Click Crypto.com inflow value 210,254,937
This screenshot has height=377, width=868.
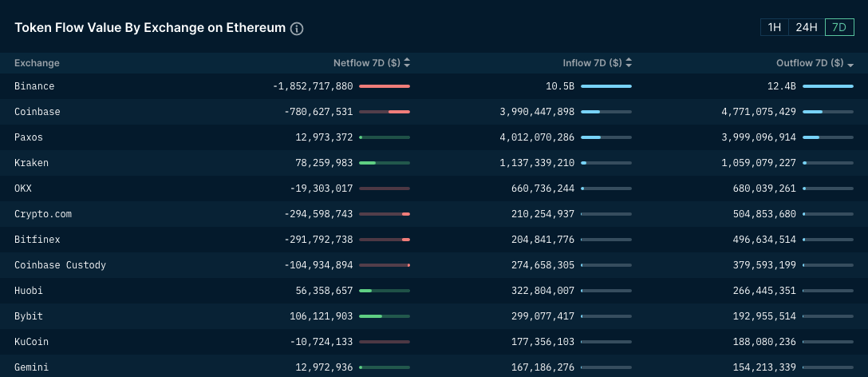tap(543, 214)
